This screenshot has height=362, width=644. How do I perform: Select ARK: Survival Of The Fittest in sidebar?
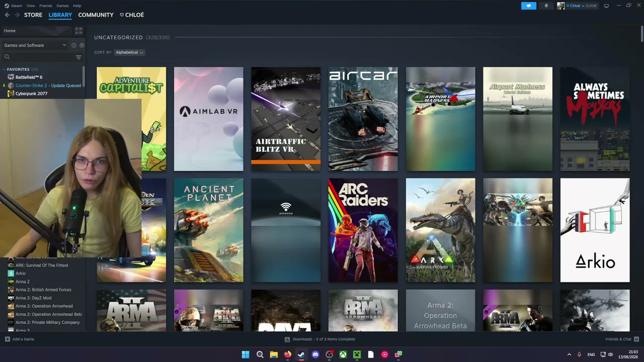(x=42, y=265)
